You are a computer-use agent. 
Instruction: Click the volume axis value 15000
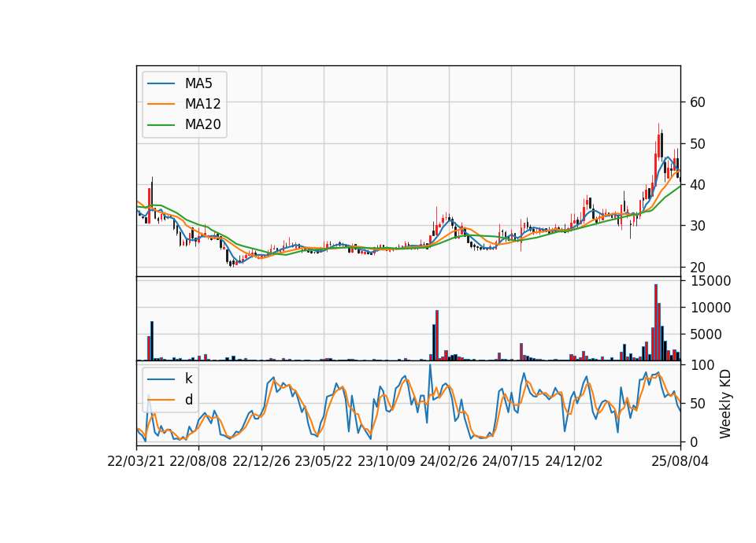coord(710,280)
